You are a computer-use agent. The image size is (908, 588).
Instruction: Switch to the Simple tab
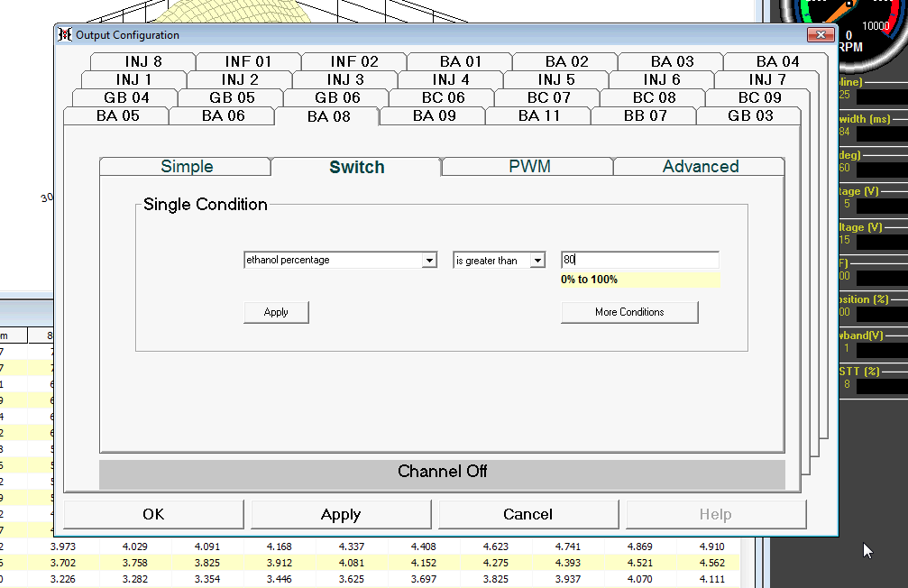click(187, 167)
